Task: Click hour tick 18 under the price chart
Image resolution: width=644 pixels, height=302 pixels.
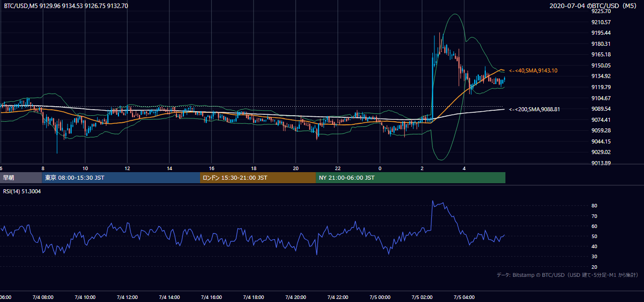Action: pyautogui.click(x=253, y=168)
